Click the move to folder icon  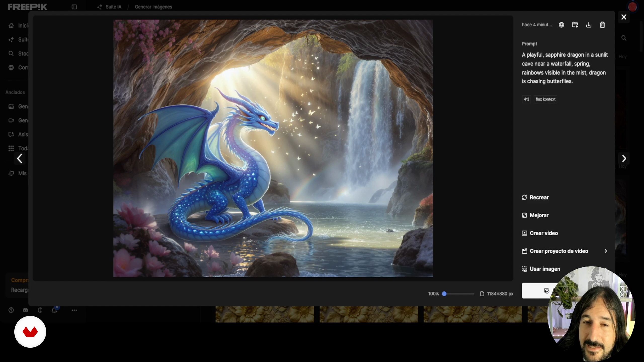click(575, 25)
